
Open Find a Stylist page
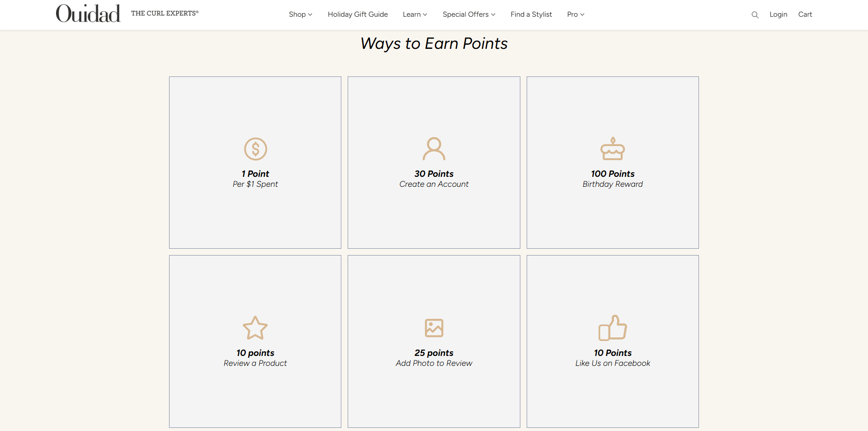[x=531, y=14]
